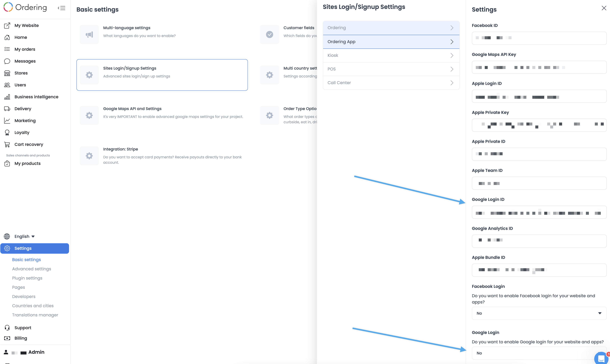Click the Users people icon
610x364 pixels.
(7, 85)
